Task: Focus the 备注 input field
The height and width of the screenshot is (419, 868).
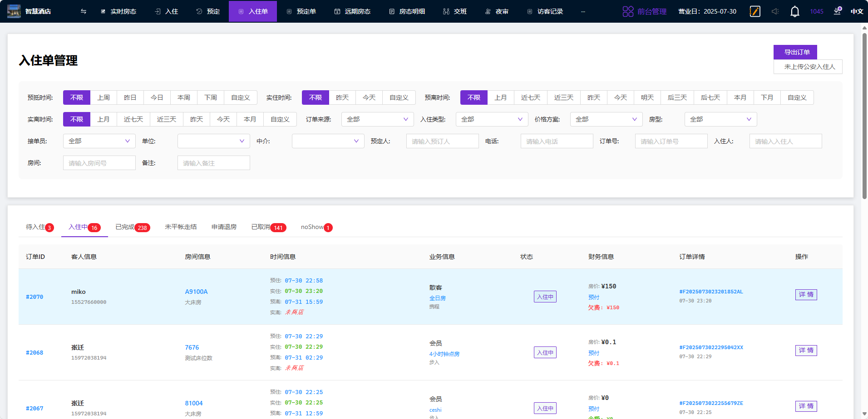Action: pyautogui.click(x=214, y=163)
